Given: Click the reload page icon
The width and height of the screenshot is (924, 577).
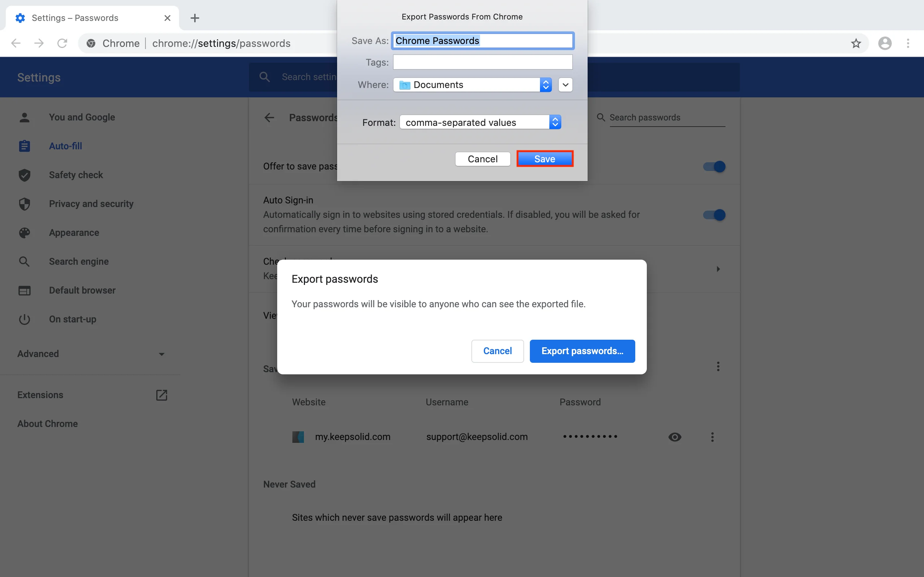Looking at the screenshot, I should tap(62, 43).
